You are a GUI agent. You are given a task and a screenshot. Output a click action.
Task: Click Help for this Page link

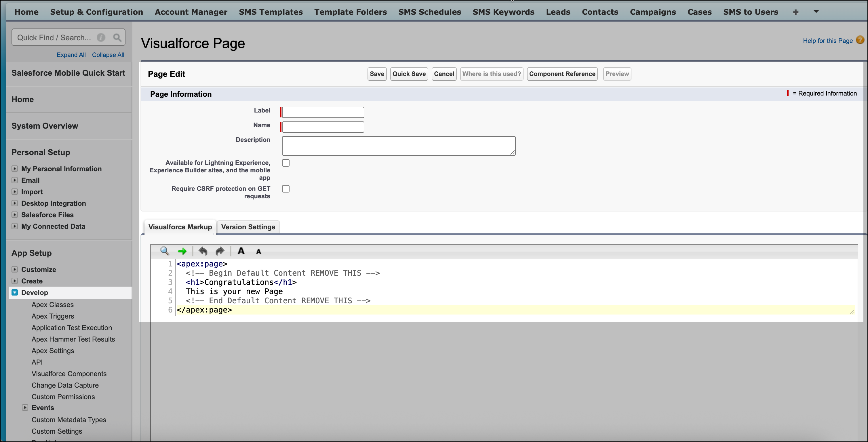(828, 41)
